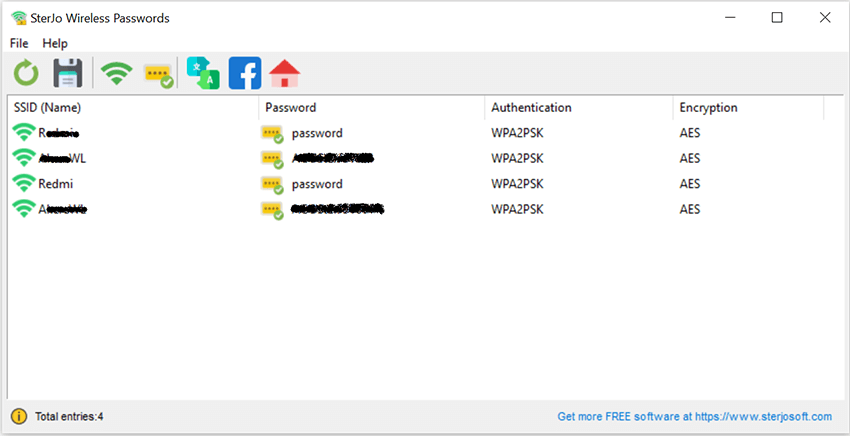
Task: Click the green Refresh arrow icon
Action: point(26,73)
